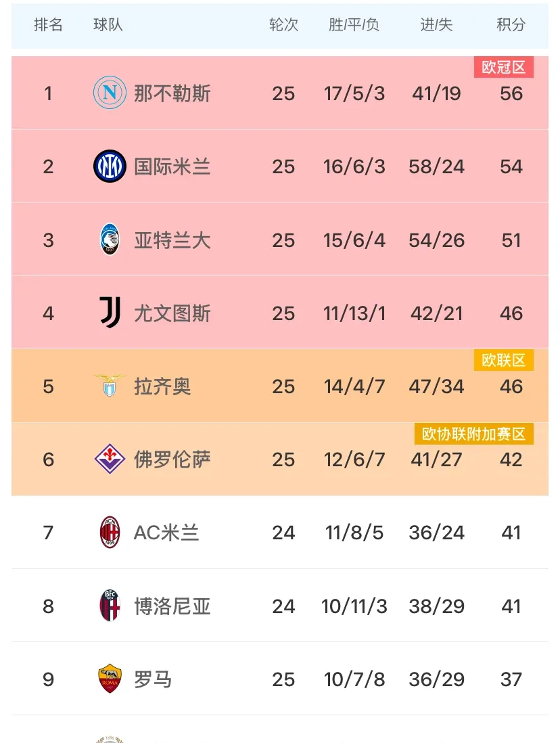Click the 排名 column header

[48, 24]
